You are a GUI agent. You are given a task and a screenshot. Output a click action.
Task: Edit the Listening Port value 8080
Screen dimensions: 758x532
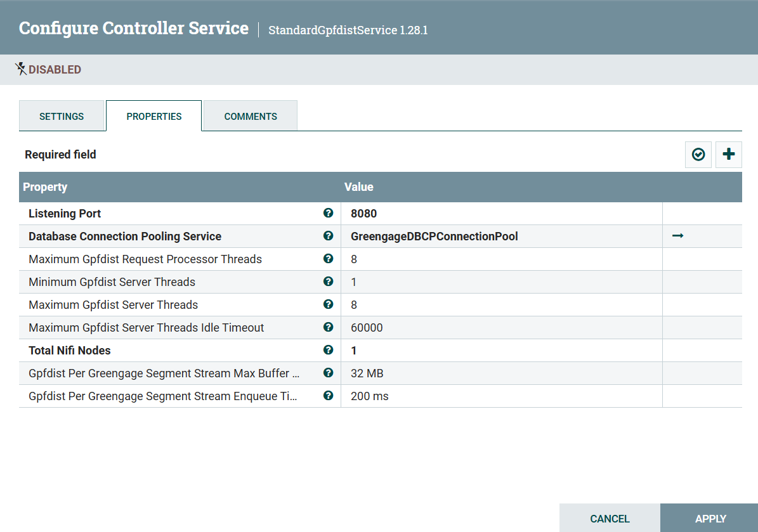[x=501, y=214]
